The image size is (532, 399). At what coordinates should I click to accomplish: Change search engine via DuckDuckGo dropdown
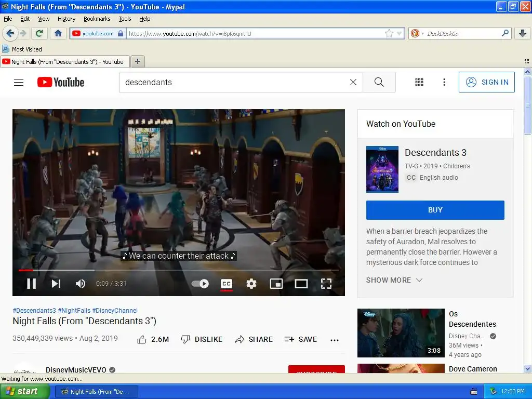(417, 33)
